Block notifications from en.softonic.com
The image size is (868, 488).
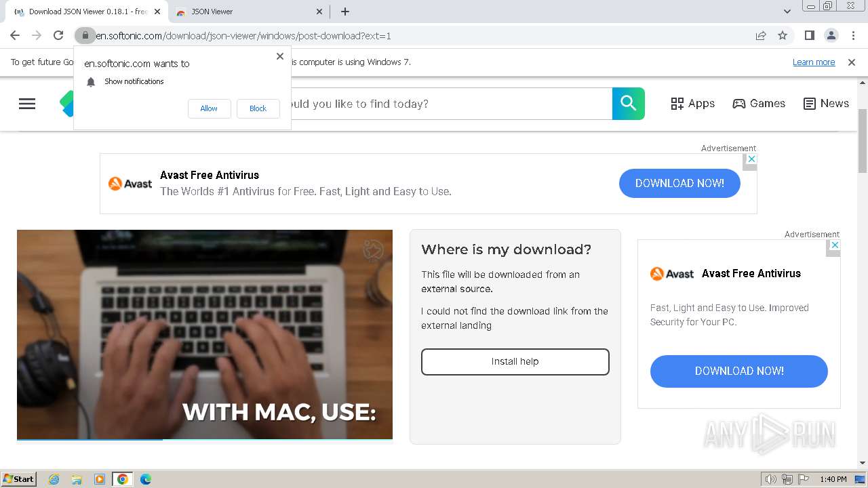[x=258, y=108]
